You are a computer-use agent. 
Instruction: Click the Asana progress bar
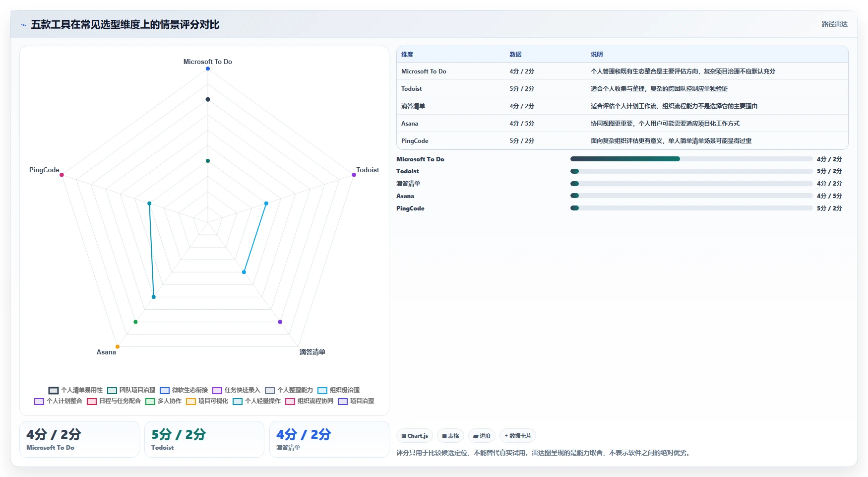[x=691, y=196]
